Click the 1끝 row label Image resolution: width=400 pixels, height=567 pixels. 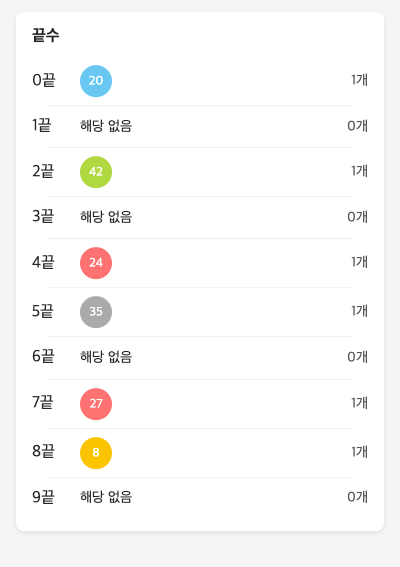[x=42, y=125]
